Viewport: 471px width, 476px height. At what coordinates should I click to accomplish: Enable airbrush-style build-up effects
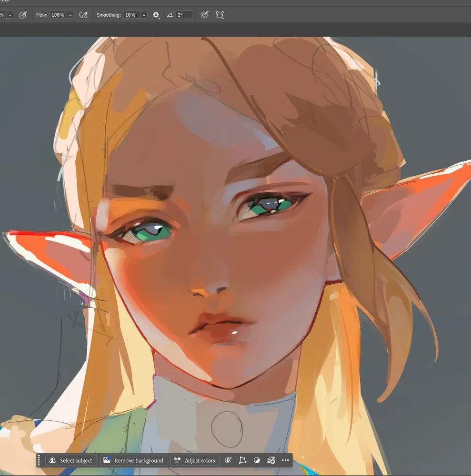tap(83, 15)
